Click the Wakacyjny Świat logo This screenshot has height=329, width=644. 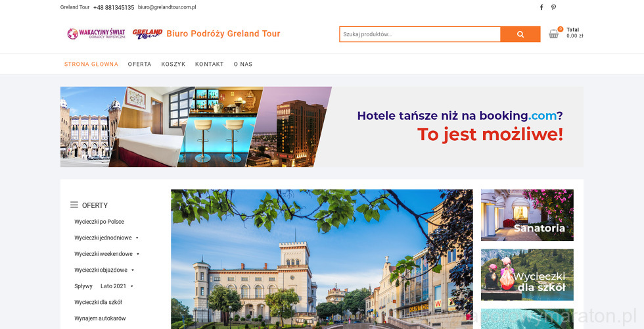(x=97, y=34)
